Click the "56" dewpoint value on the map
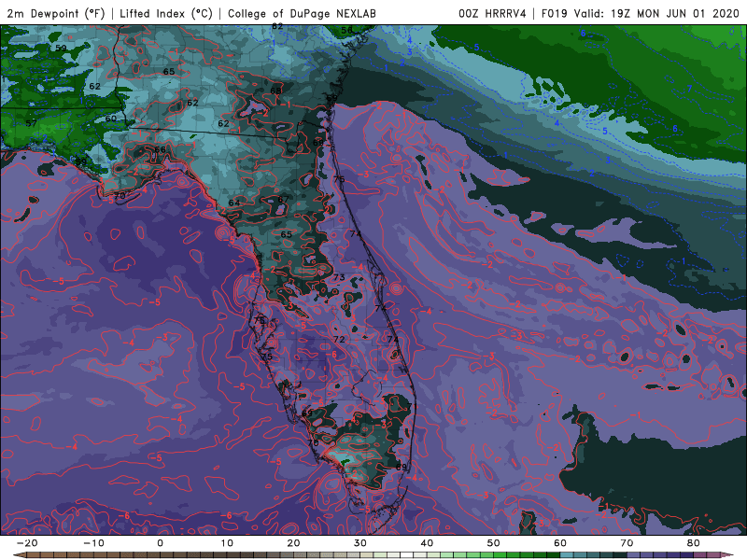The image size is (747, 560). pos(346,30)
